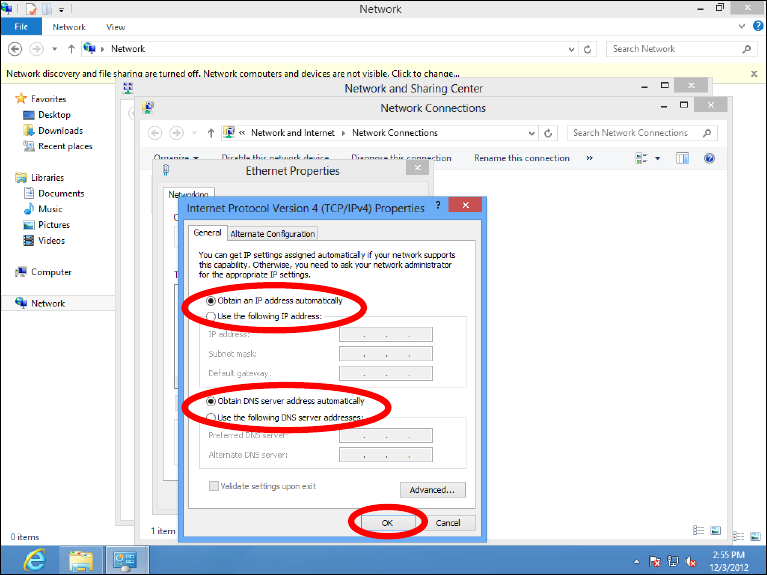This screenshot has width=767, height=575.
Task: Click Control Panel taskbar icon
Action: coord(125,560)
